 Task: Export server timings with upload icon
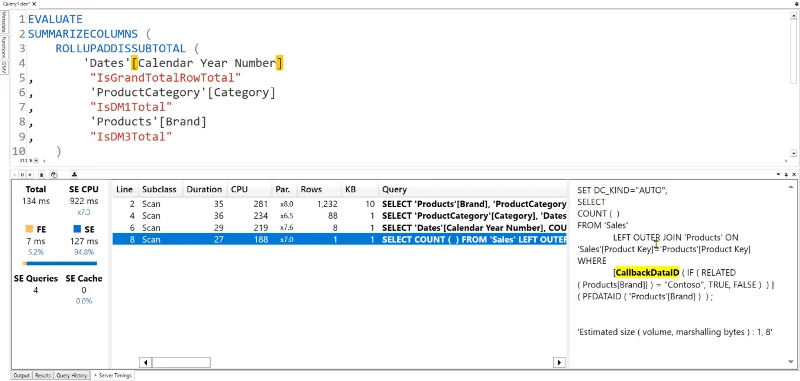pos(74,174)
